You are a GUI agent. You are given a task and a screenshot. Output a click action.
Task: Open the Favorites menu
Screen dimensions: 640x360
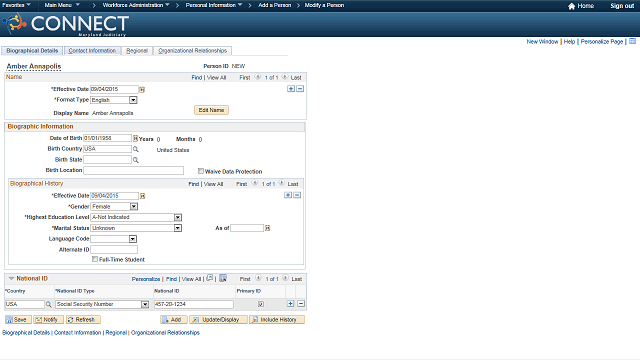click(16, 5)
